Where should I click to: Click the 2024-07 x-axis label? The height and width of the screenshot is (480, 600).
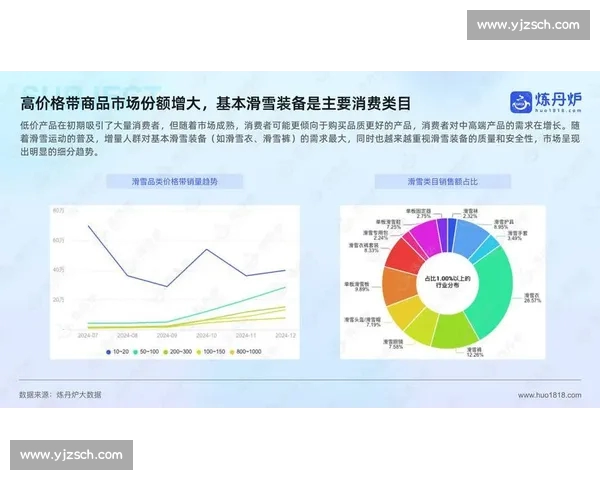(x=88, y=335)
